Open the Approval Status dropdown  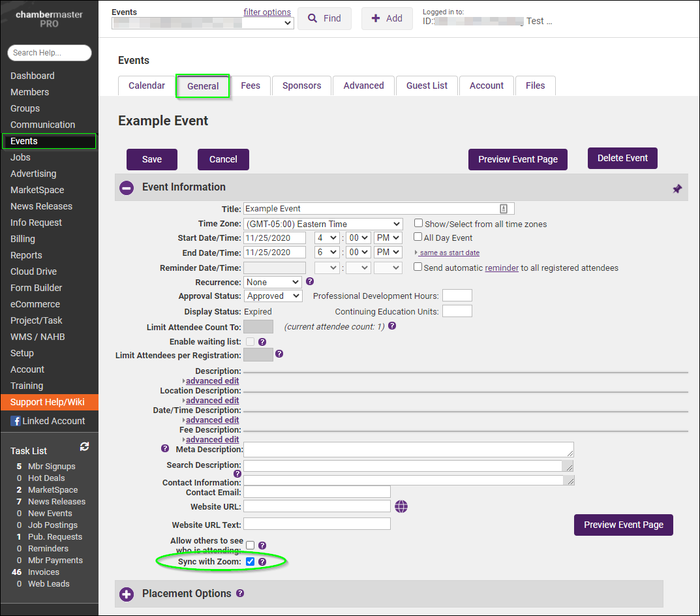[x=273, y=296]
